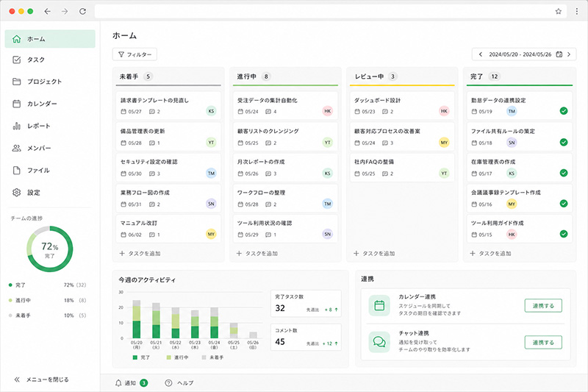The height and width of the screenshot is (392, 588).
Task: Click HK avatar on ダッシュボード設計
Action: pyautogui.click(x=445, y=111)
